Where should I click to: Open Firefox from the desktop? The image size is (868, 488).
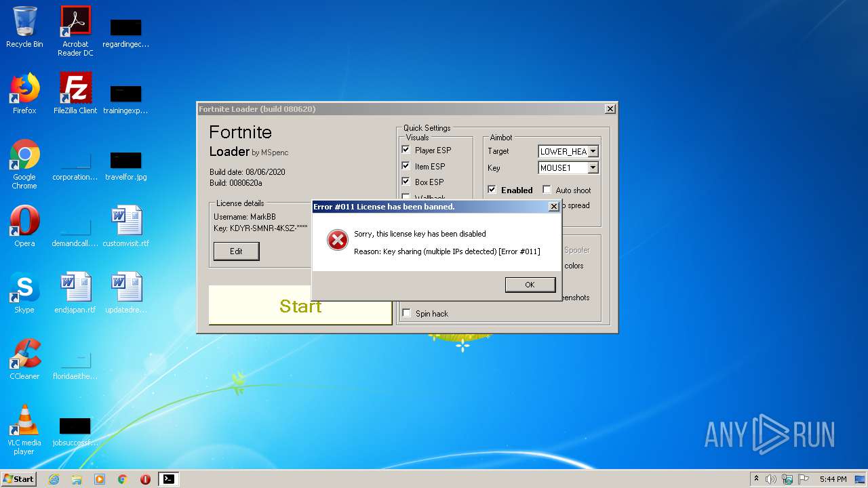click(24, 94)
